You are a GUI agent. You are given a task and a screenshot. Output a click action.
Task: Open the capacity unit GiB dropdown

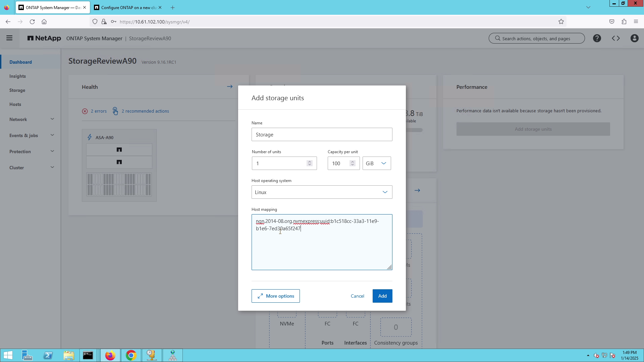tap(377, 163)
